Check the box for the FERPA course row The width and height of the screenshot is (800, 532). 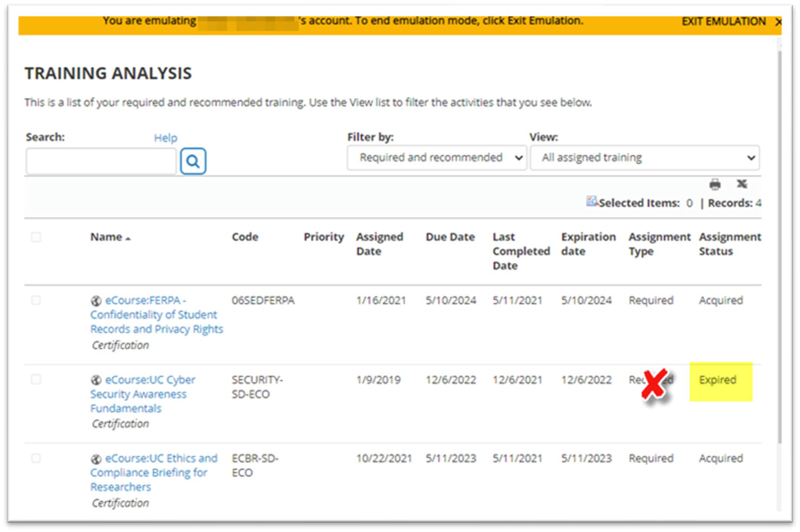pos(36,300)
